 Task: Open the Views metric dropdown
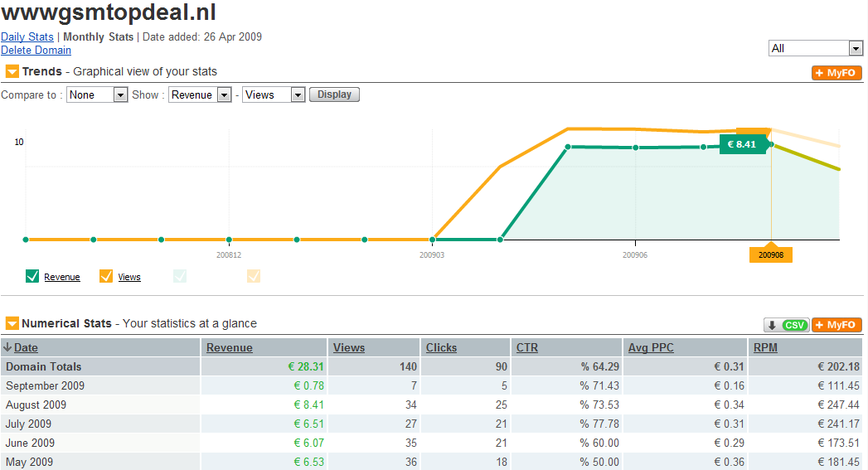tap(274, 94)
